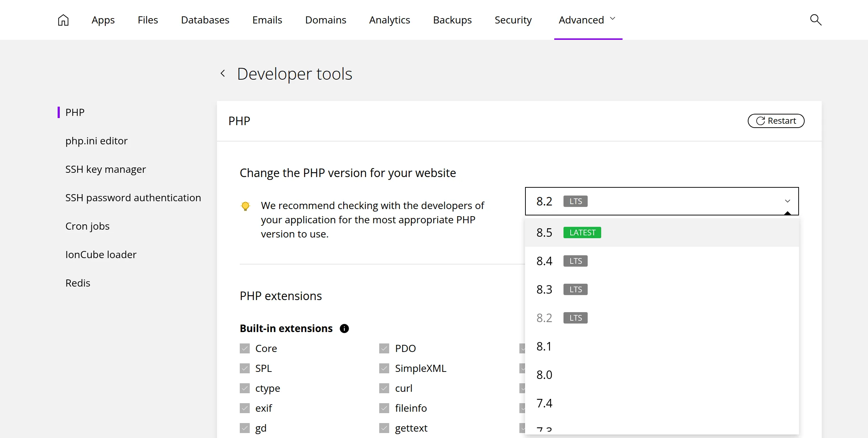
Task: Open the php.ini editor section
Action: pyautogui.click(x=96, y=141)
